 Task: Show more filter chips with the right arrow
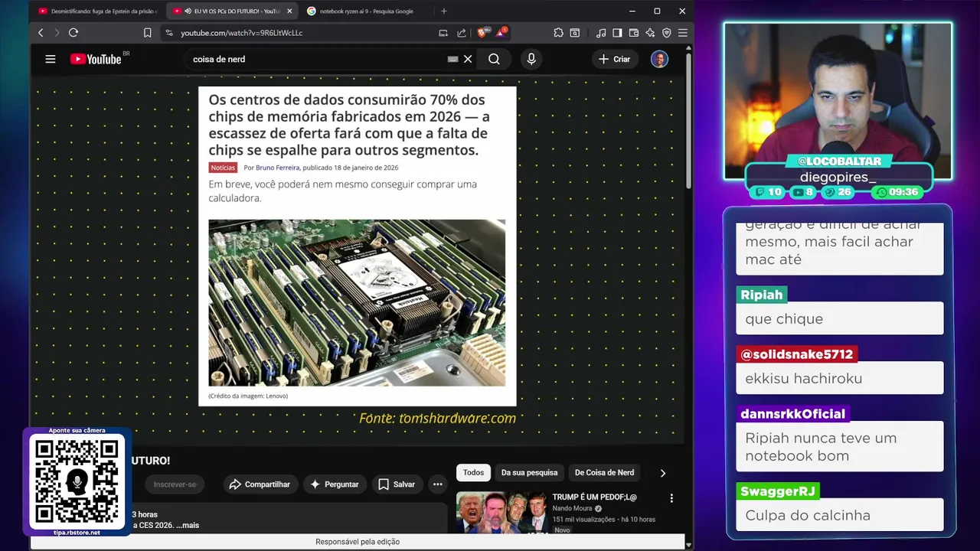pyautogui.click(x=663, y=473)
